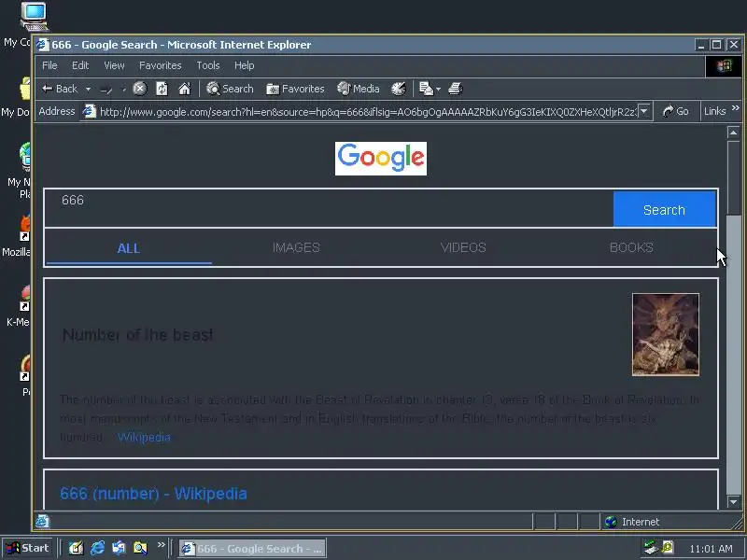The image size is (747, 560).
Task: Click the Google logo
Action: 381,159
